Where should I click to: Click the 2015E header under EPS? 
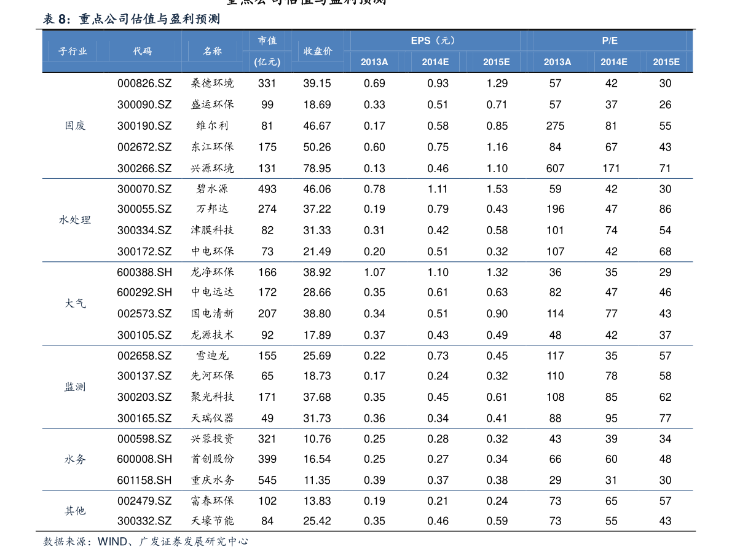pyautogui.click(x=496, y=62)
